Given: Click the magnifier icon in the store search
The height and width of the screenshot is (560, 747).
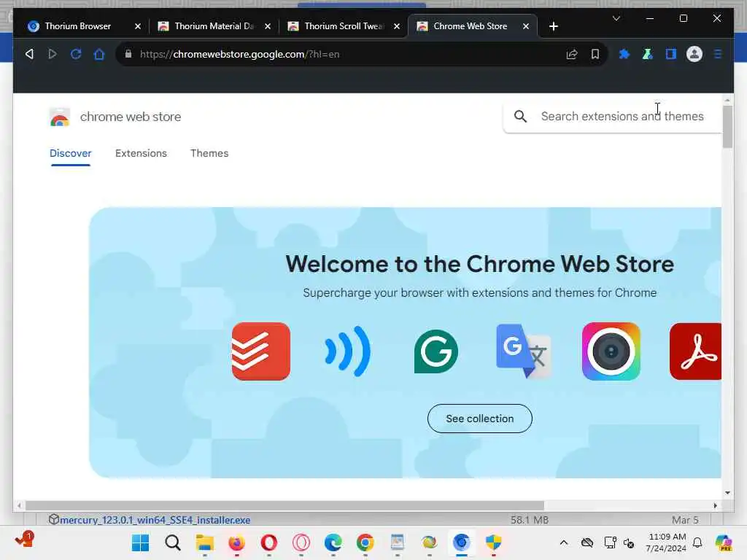Looking at the screenshot, I should 520,116.
